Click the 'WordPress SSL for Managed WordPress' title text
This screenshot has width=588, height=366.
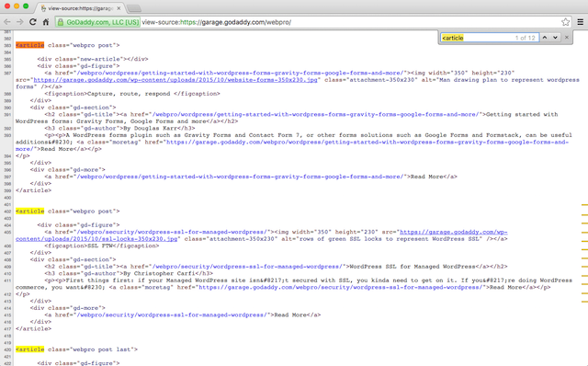click(x=413, y=266)
